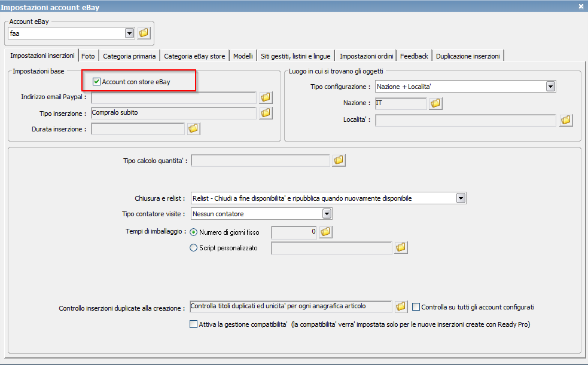Expand Chiusura e relist dropdown
Viewport: 588px width, 365px height.
click(461, 198)
